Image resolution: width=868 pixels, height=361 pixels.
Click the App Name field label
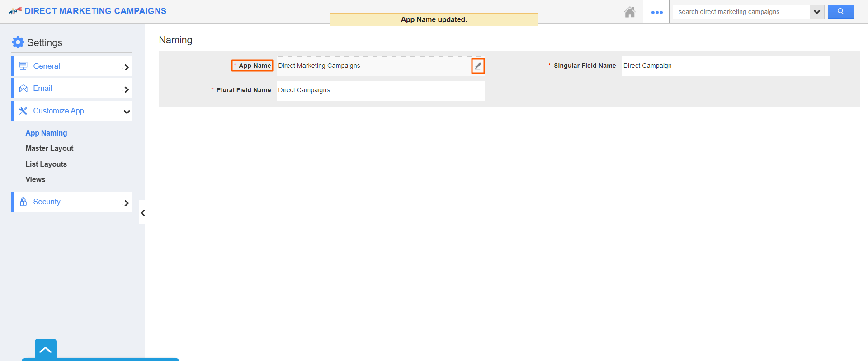pyautogui.click(x=255, y=66)
